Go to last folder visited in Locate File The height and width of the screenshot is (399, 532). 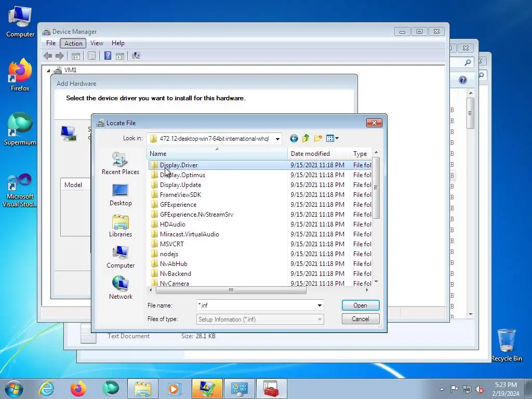pos(294,138)
